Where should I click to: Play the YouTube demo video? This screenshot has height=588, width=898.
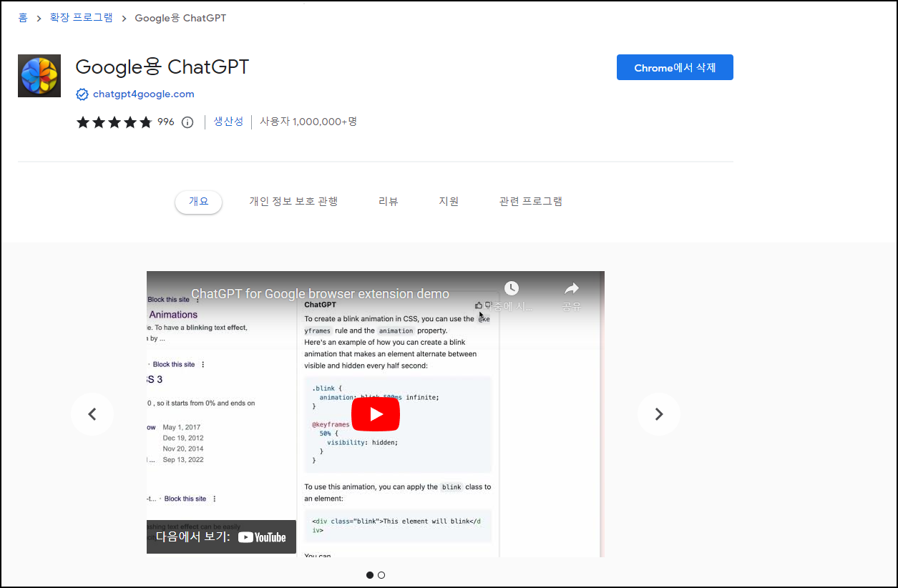376,414
